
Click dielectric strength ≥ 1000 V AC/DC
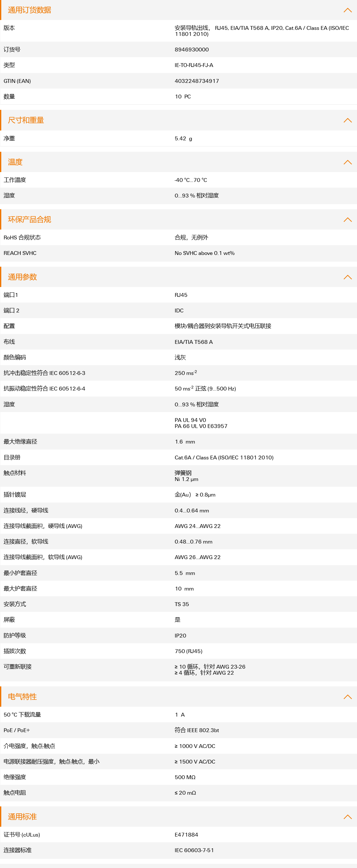pyautogui.click(x=195, y=746)
